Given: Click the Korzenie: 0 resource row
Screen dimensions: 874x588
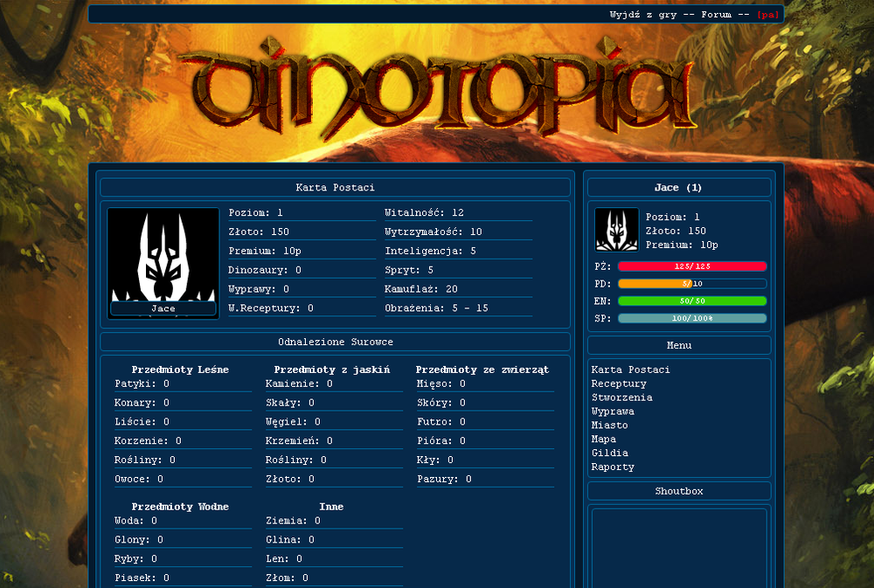Looking at the screenshot, I should point(183,441).
